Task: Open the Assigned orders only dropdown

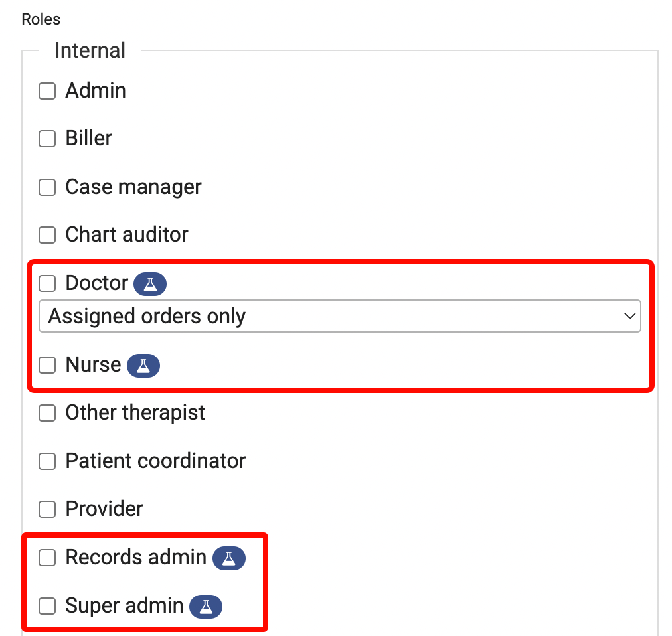Action: pos(339,317)
